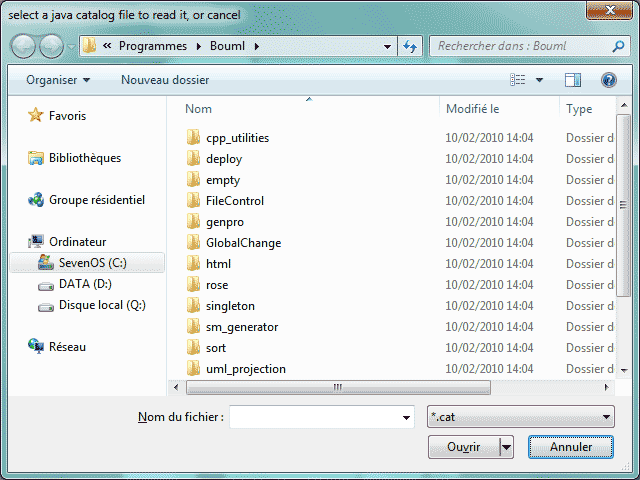Click the sort folder icon

(193, 348)
